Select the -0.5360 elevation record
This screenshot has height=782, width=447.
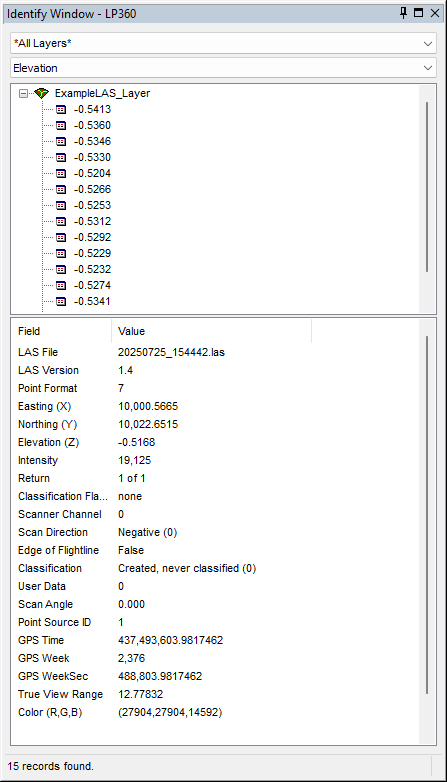point(92,125)
